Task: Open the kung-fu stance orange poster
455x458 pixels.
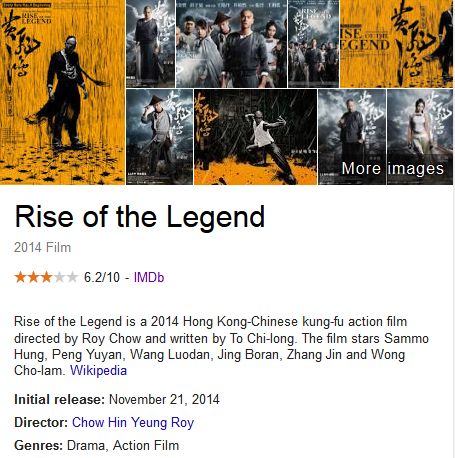Action: tap(255, 137)
